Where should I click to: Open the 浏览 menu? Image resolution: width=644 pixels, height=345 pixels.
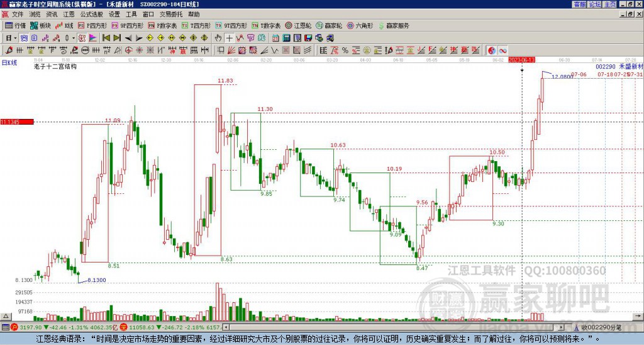click(x=35, y=14)
